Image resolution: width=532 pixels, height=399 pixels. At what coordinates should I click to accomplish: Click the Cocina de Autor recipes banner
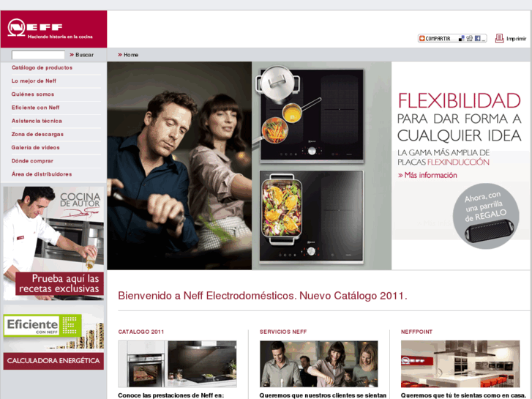coord(53,243)
